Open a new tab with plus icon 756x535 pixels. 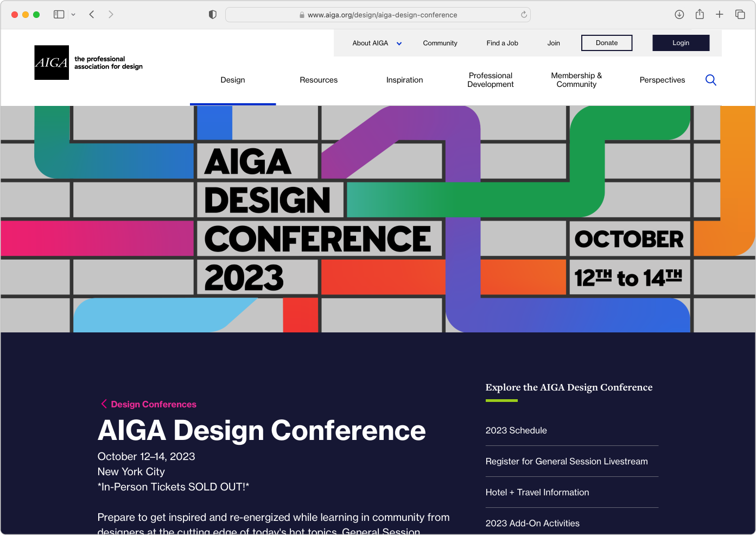point(719,15)
